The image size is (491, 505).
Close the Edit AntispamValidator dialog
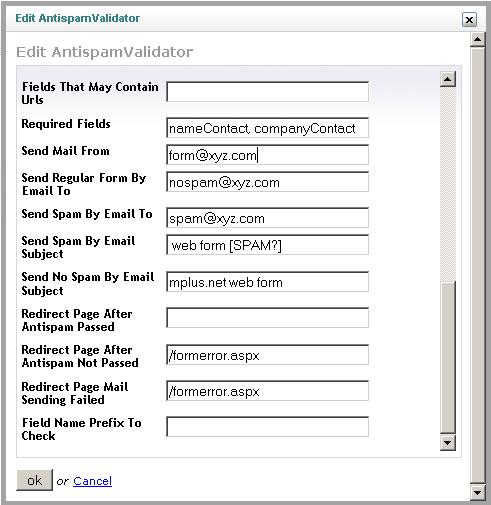469,20
